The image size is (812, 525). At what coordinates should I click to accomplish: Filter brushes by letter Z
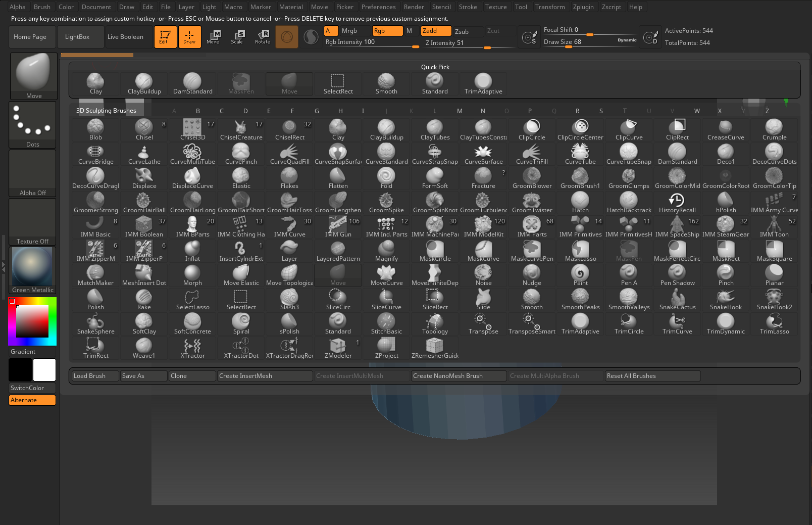coord(767,111)
